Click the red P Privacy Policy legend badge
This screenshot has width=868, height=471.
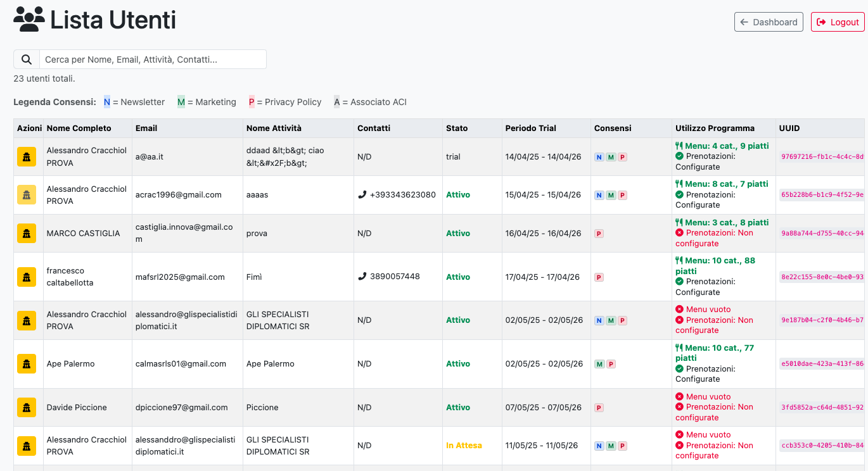click(x=252, y=102)
